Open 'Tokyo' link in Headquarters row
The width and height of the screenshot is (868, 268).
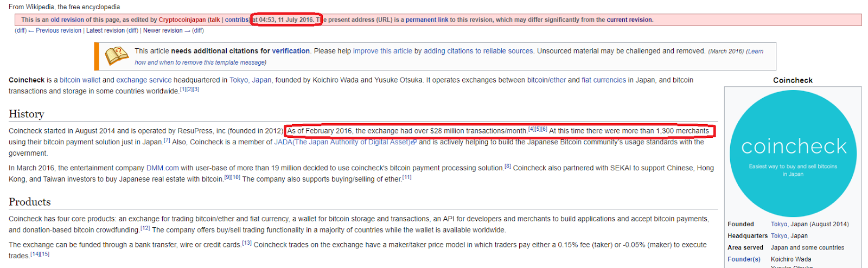coord(779,236)
